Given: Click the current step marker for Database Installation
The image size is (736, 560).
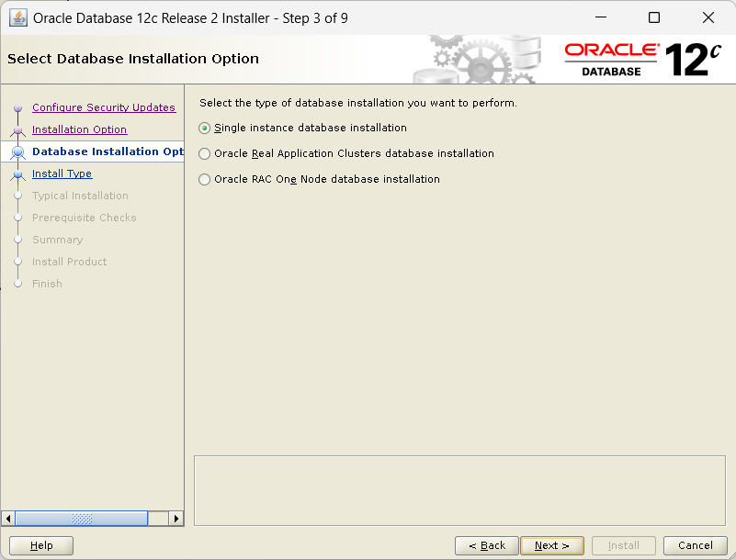Looking at the screenshot, I should coord(17,152).
